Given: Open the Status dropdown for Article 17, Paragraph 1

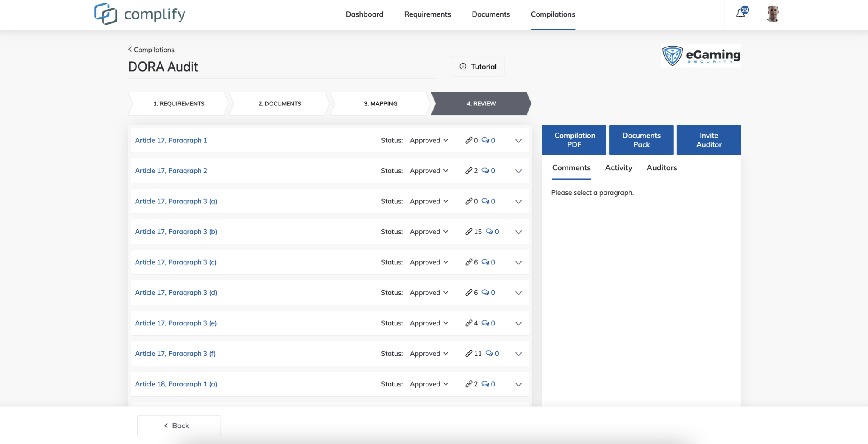Looking at the screenshot, I should [x=428, y=140].
